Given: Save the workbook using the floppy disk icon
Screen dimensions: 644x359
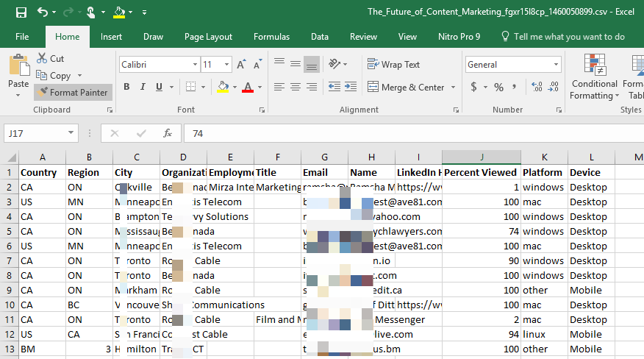Looking at the screenshot, I should tap(21, 13).
